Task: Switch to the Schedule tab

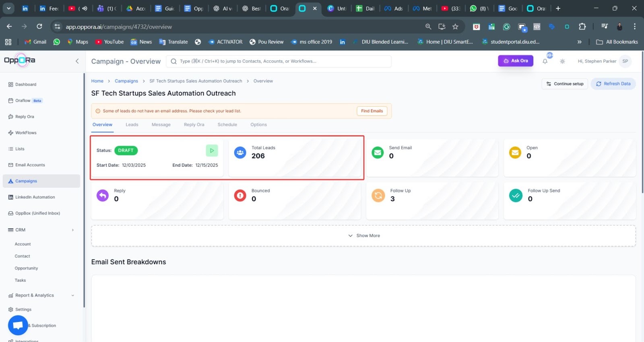Action: pyautogui.click(x=227, y=125)
